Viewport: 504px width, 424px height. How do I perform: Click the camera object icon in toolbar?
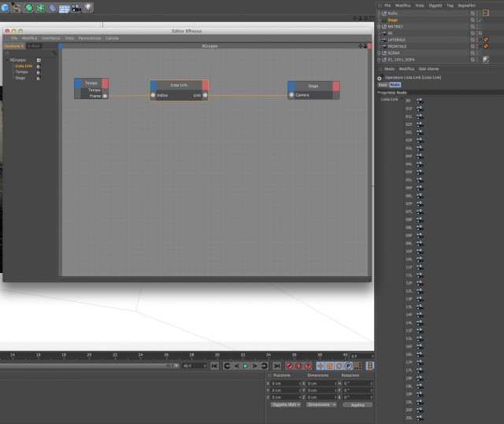pos(76,8)
